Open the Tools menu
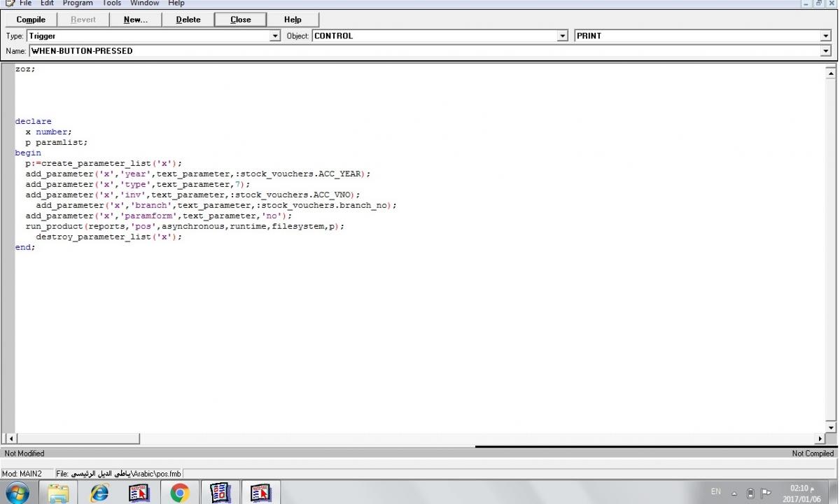 pyautogui.click(x=112, y=3)
